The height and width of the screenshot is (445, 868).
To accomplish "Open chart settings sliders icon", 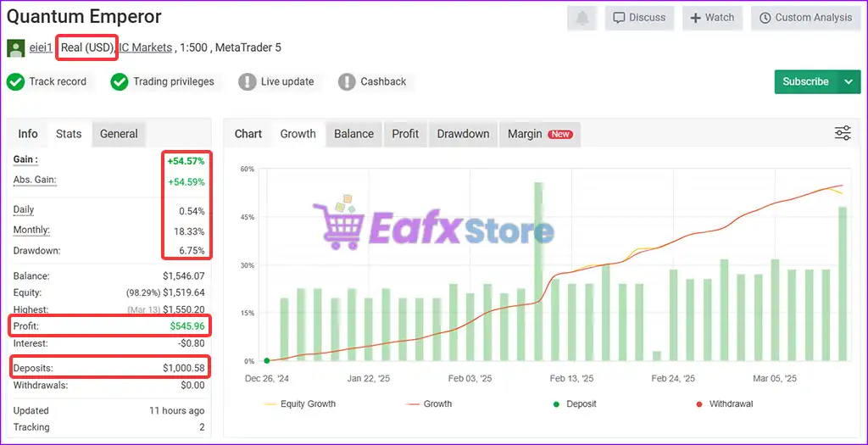I will pos(843,133).
